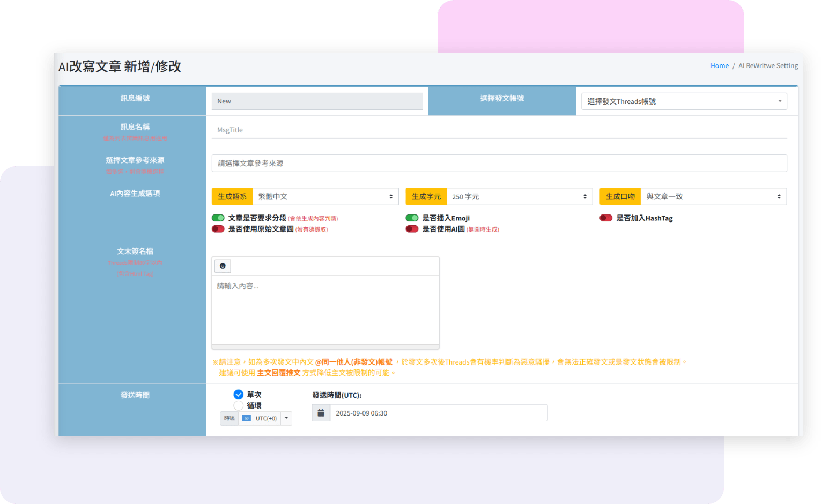Viewport: 829px width, 504px height.
Task: Click the send time 2025-09-09 06:30 field
Action: coord(438,413)
